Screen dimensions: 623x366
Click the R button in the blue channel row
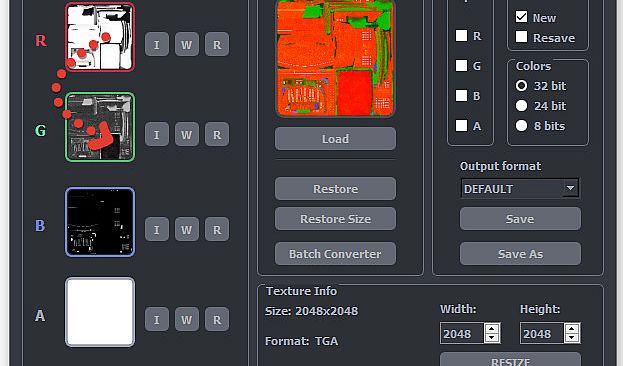[217, 229]
